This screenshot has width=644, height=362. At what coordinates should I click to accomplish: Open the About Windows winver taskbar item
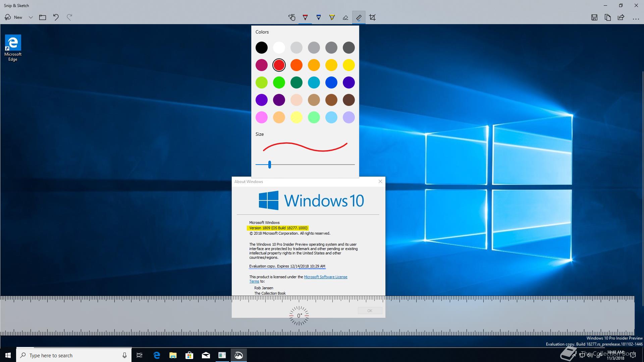pyautogui.click(x=222, y=355)
